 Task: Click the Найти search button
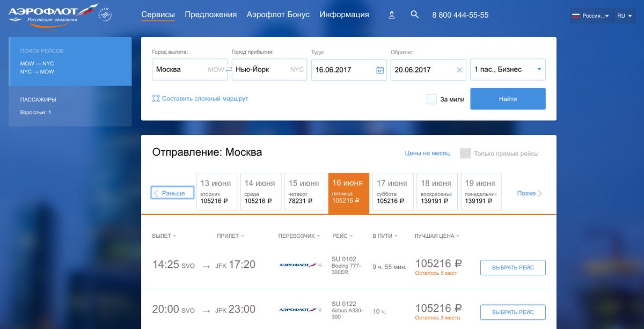(x=508, y=99)
